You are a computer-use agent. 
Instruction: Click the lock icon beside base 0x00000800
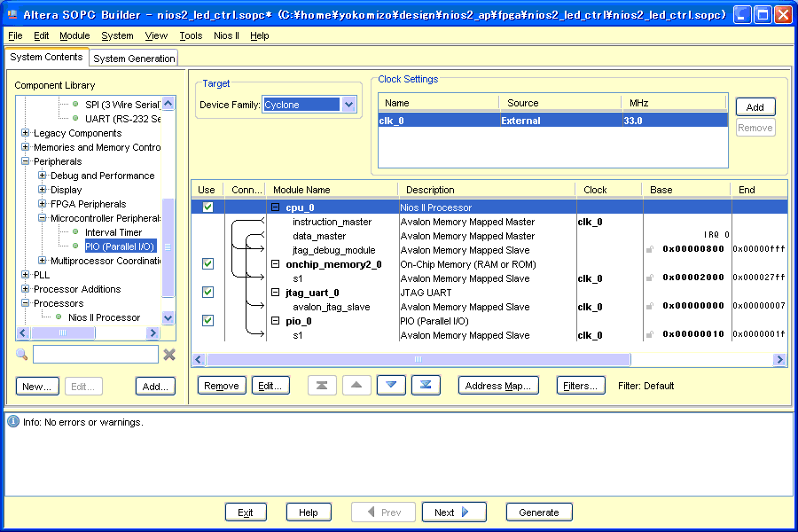pos(650,249)
